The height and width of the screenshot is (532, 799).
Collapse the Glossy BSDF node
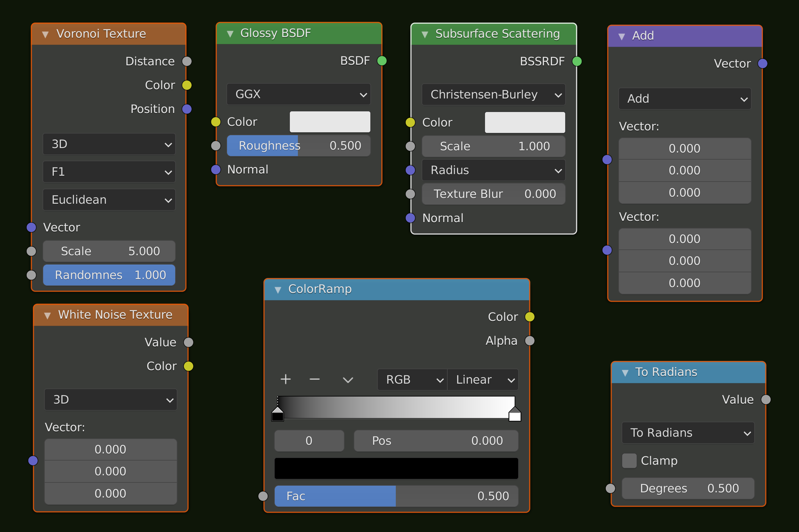click(230, 33)
